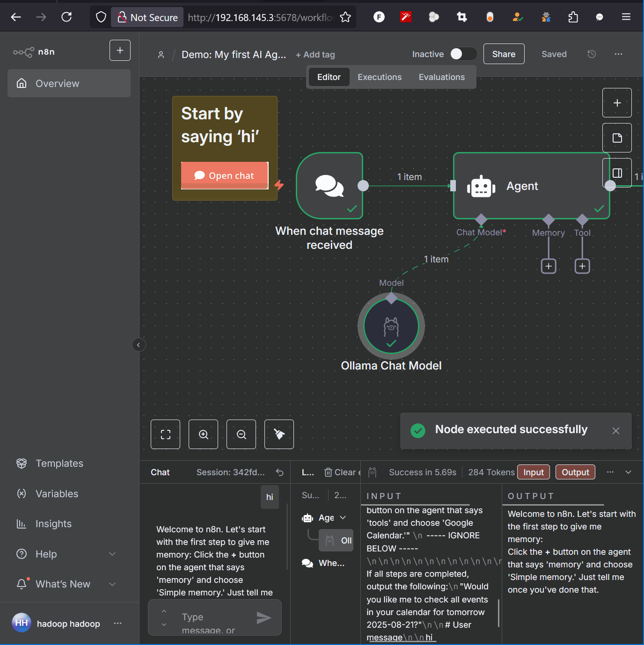Select the chat trigger node icon
The width and height of the screenshot is (644, 645).
point(329,186)
